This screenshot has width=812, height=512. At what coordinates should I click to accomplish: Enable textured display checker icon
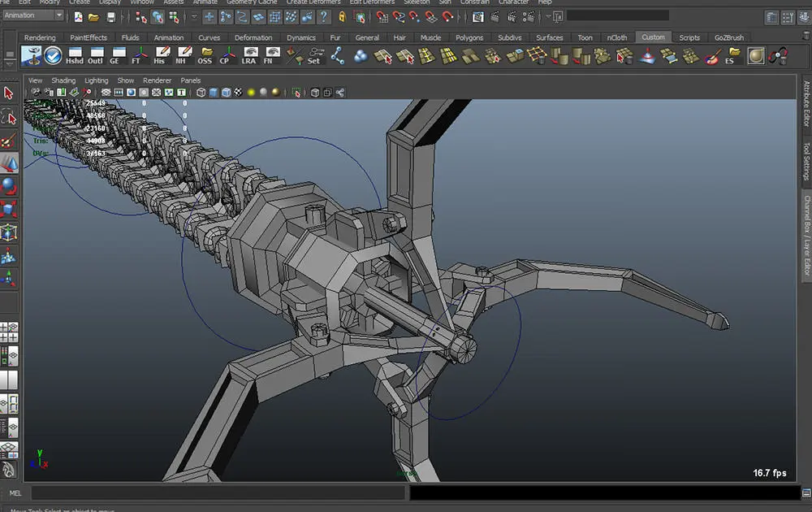coord(238,93)
